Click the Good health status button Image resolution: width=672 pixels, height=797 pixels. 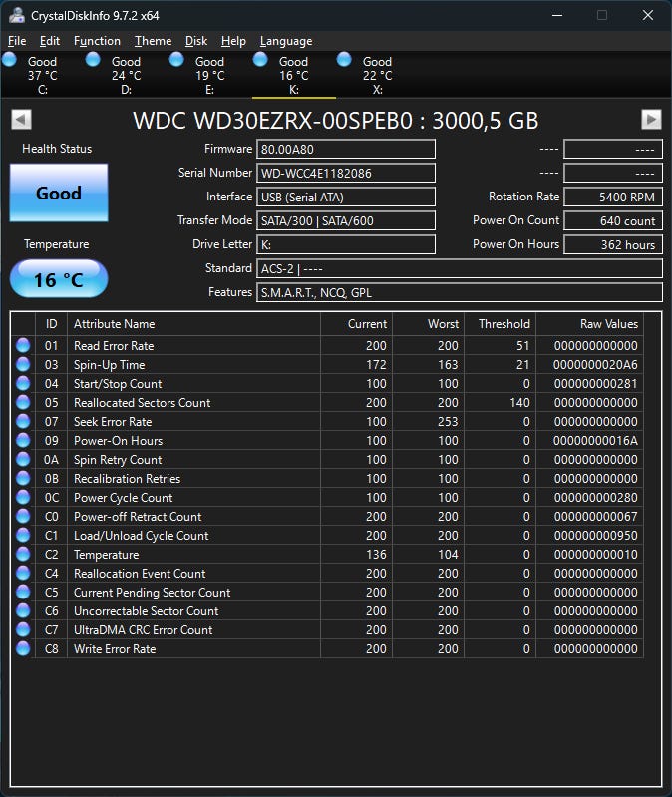[x=59, y=193]
